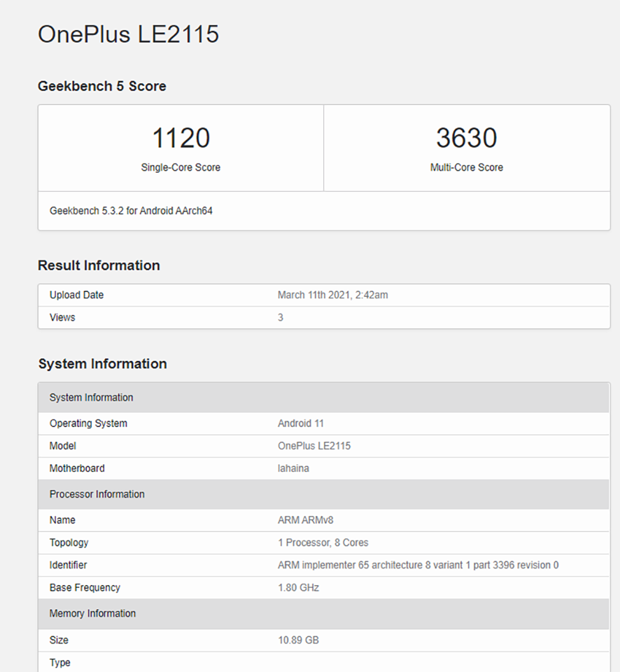The image size is (620, 672).
Task: Click the Result Information heading
Action: 99,265
